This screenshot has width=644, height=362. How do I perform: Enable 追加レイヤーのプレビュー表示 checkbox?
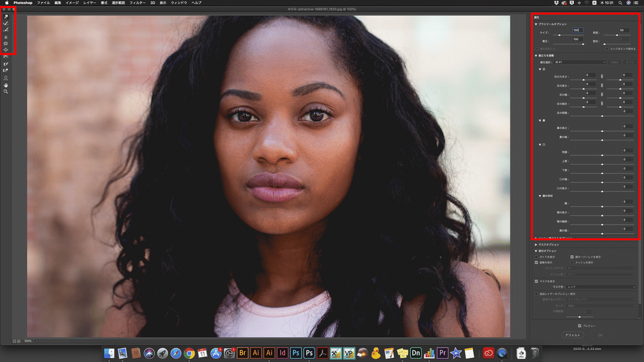(536, 294)
